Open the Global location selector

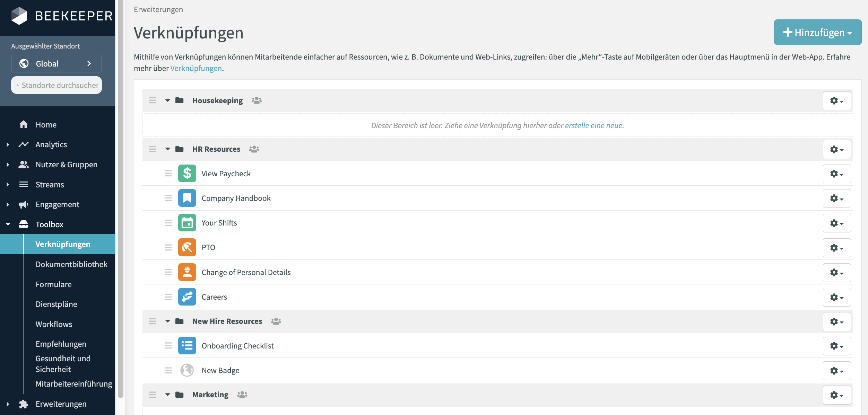tap(57, 64)
